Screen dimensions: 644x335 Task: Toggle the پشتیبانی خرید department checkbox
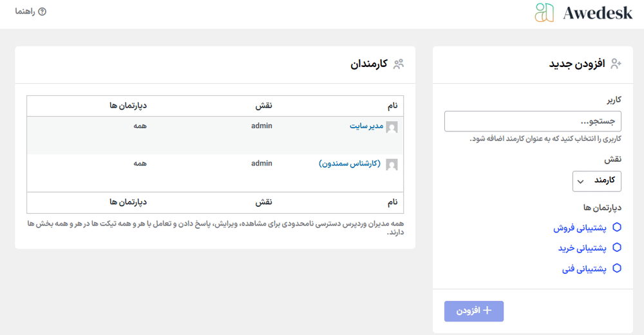coord(617,248)
